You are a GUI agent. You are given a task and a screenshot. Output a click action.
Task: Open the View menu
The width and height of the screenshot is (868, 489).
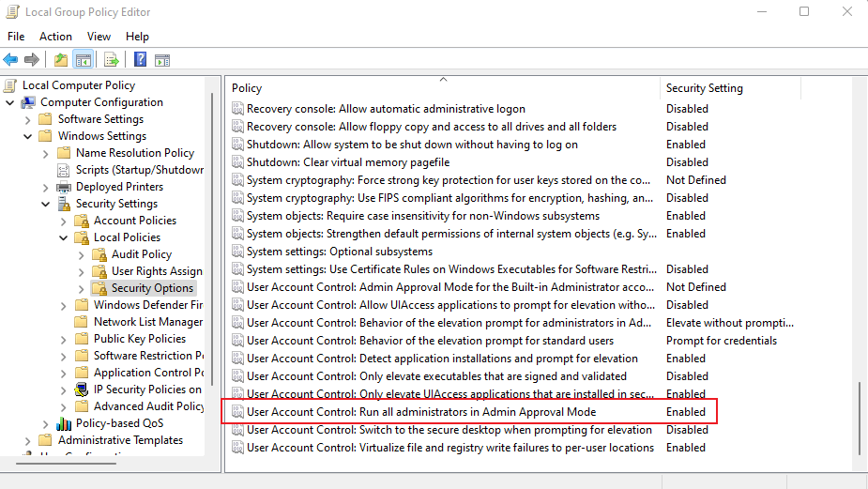coord(99,37)
